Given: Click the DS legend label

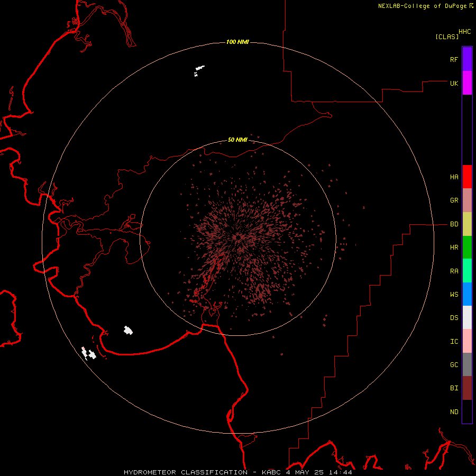Looking at the screenshot, I should point(454,317).
